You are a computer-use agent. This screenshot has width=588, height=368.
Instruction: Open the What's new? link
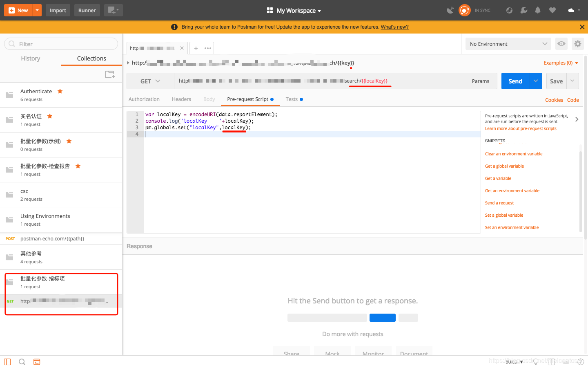(394, 27)
